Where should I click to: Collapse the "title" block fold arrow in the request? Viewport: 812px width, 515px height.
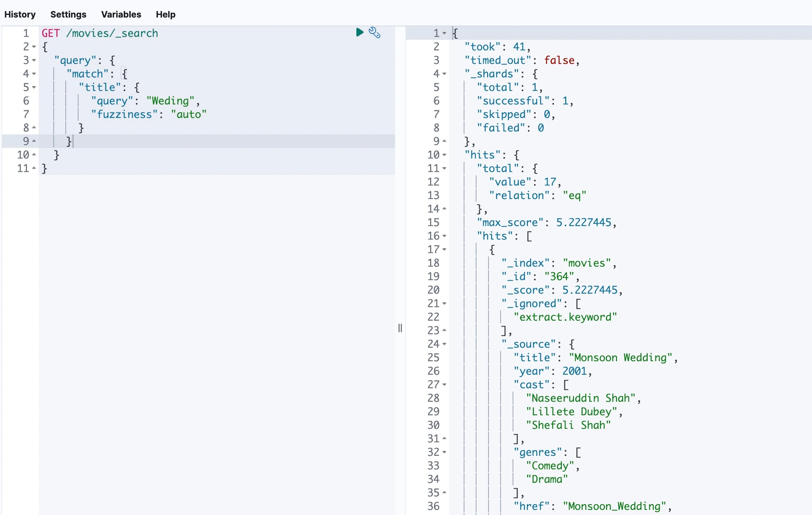(34, 87)
